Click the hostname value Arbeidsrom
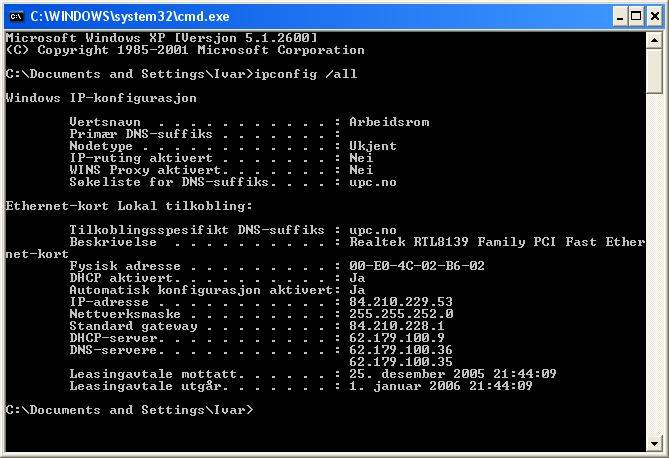Screen dimensions: 669x458 389,122
